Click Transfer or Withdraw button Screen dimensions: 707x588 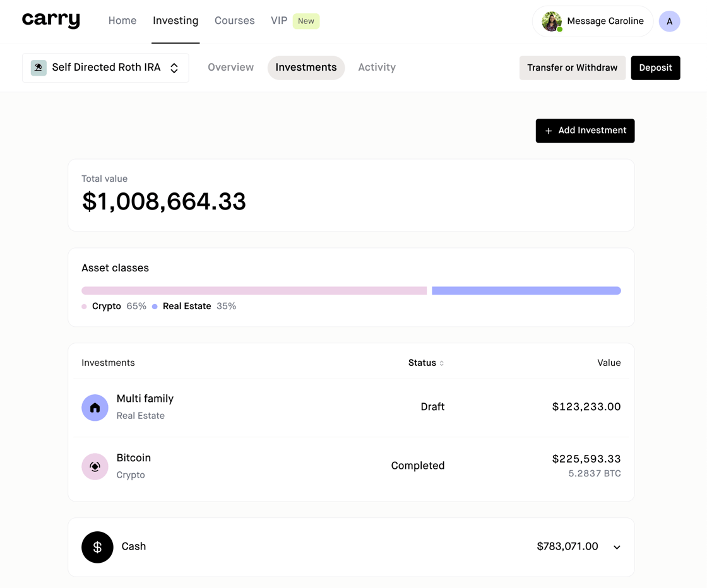[572, 68]
